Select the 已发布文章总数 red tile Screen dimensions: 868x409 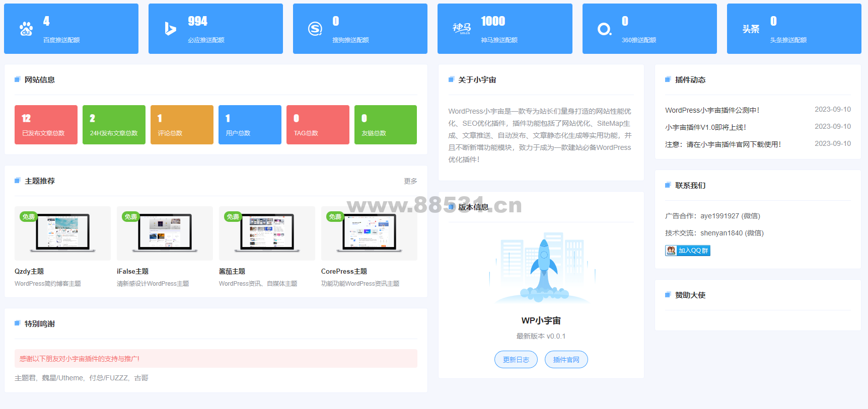point(46,125)
